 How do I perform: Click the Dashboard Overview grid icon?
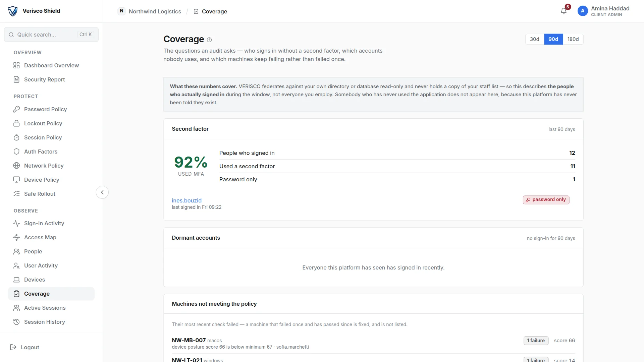pyautogui.click(x=16, y=65)
